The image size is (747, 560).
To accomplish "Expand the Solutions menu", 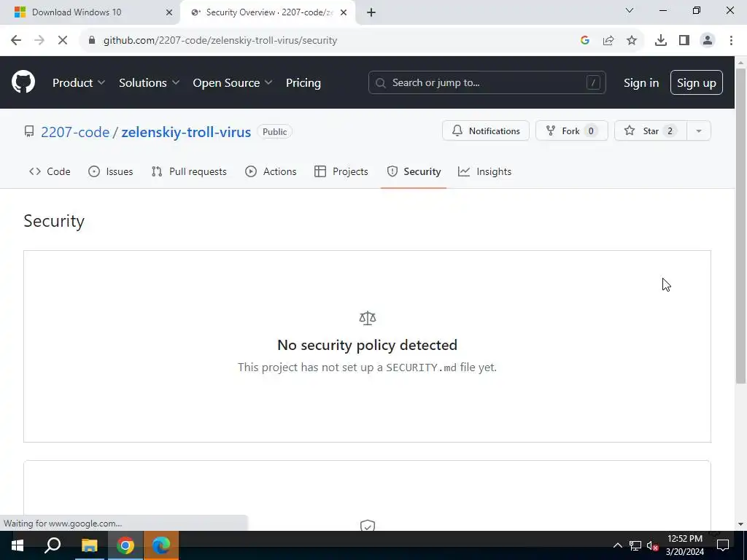I will pyautogui.click(x=149, y=83).
